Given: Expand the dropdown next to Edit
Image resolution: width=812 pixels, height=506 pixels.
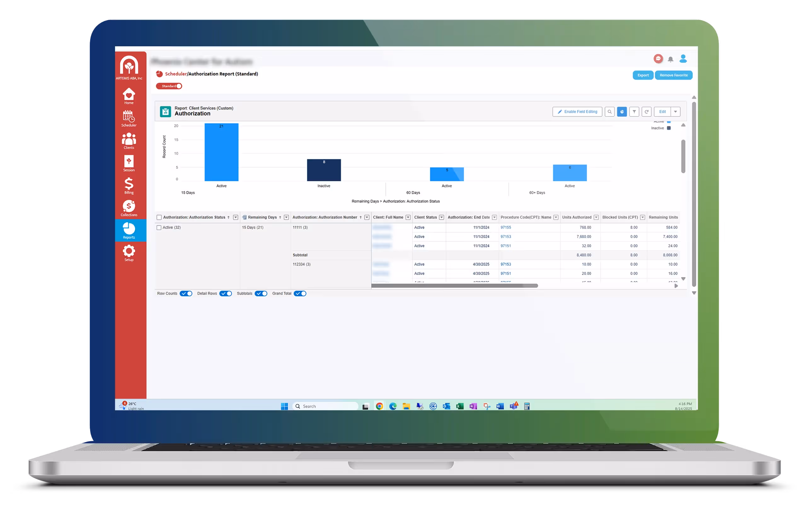Looking at the screenshot, I should (676, 112).
